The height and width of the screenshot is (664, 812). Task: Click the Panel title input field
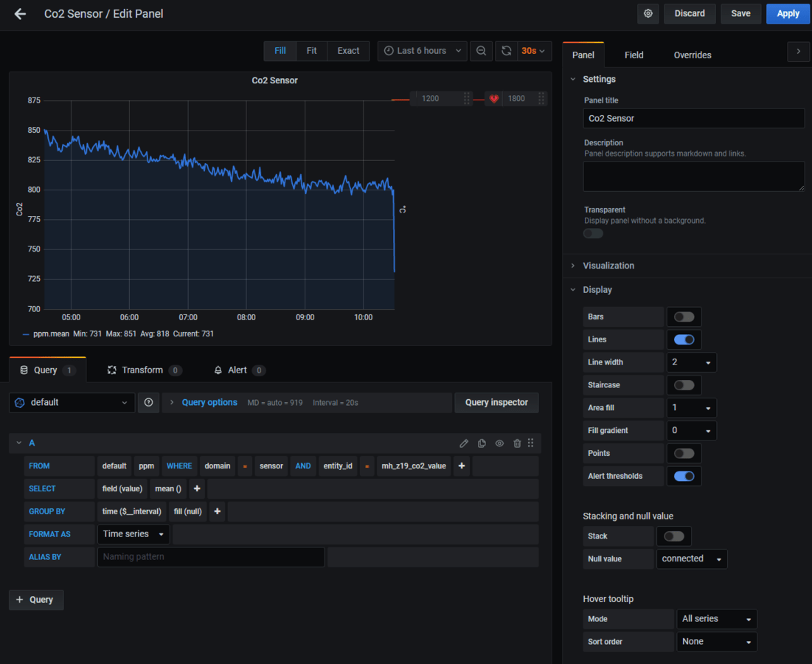click(693, 119)
